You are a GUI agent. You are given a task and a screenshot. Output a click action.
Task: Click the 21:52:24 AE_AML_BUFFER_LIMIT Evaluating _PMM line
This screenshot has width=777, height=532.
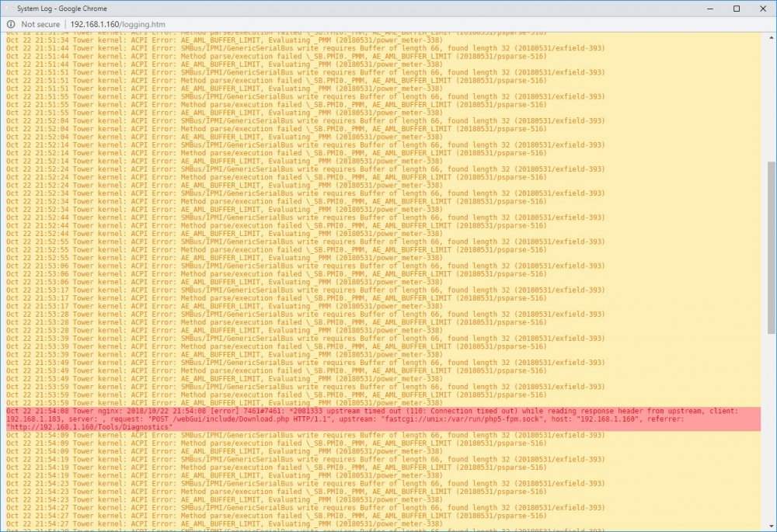click(224, 186)
